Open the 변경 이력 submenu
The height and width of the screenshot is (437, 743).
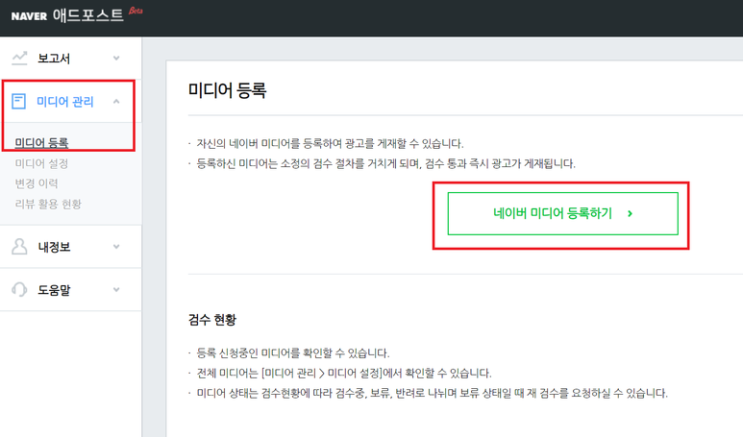[36, 183]
